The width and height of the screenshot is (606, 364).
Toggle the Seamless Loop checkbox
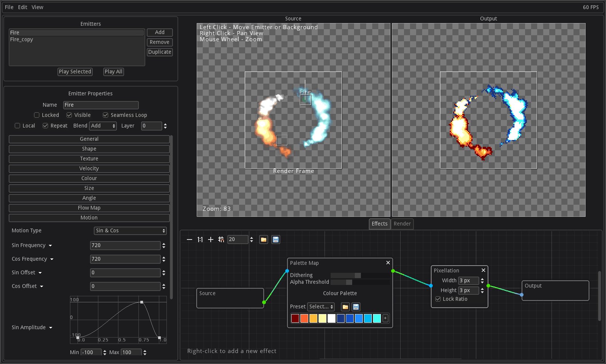106,115
